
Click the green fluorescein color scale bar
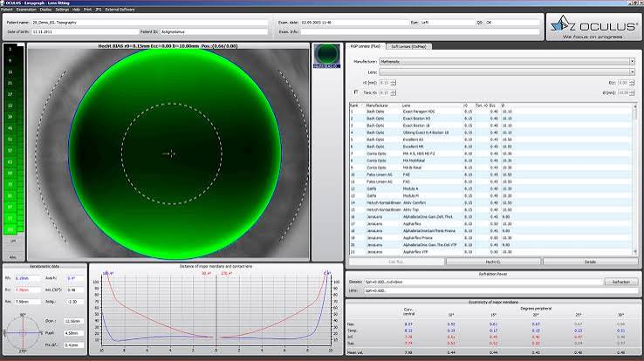click(14, 139)
